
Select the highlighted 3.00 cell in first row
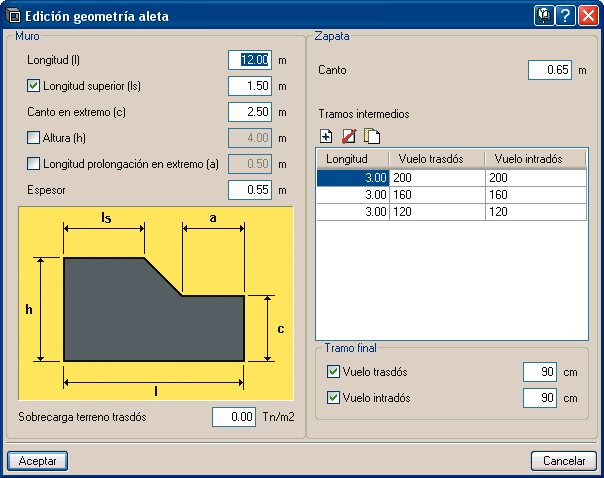[353, 178]
